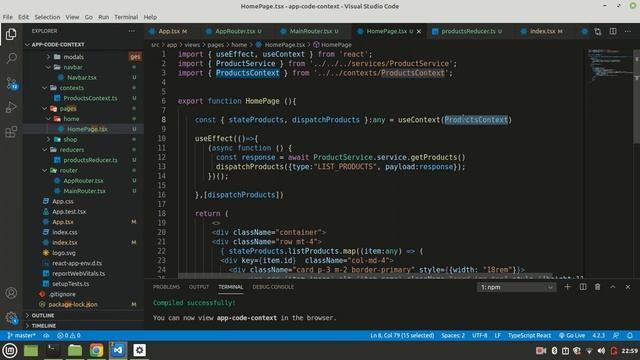Open the terminal selector dropdown '1: npm'
Screen dimensions: 640x360
pos(516,287)
